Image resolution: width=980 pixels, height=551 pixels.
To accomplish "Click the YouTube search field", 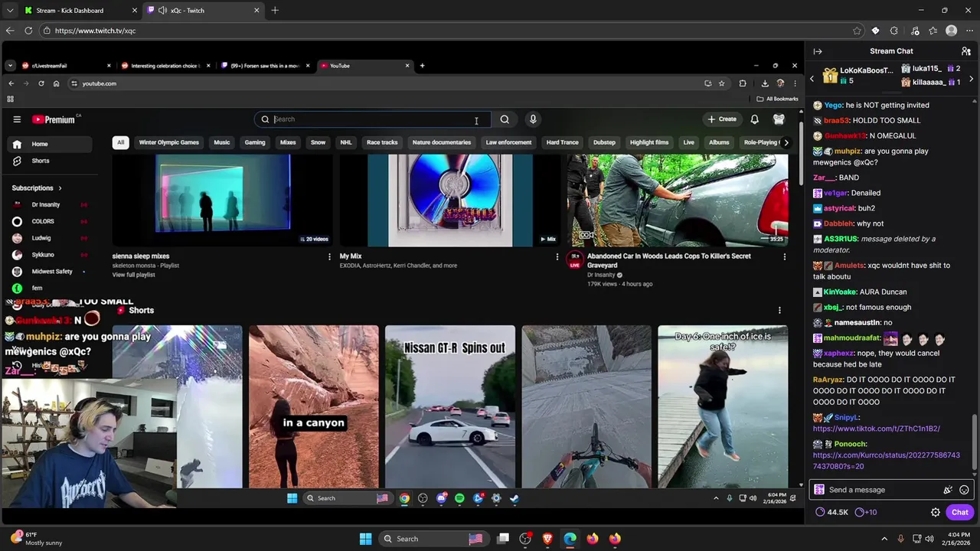I will (x=371, y=119).
